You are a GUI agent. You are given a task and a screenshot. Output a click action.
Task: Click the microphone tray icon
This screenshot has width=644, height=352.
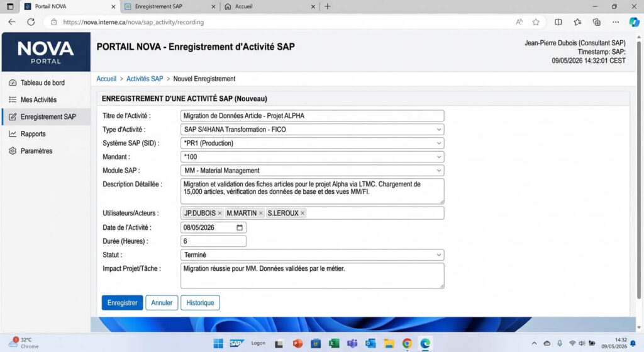tap(560, 343)
